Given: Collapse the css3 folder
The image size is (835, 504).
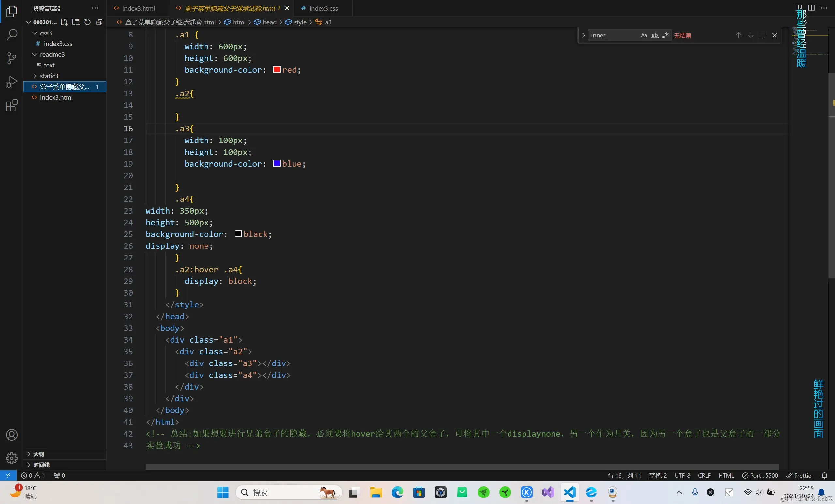Looking at the screenshot, I should (x=45, y=33).
